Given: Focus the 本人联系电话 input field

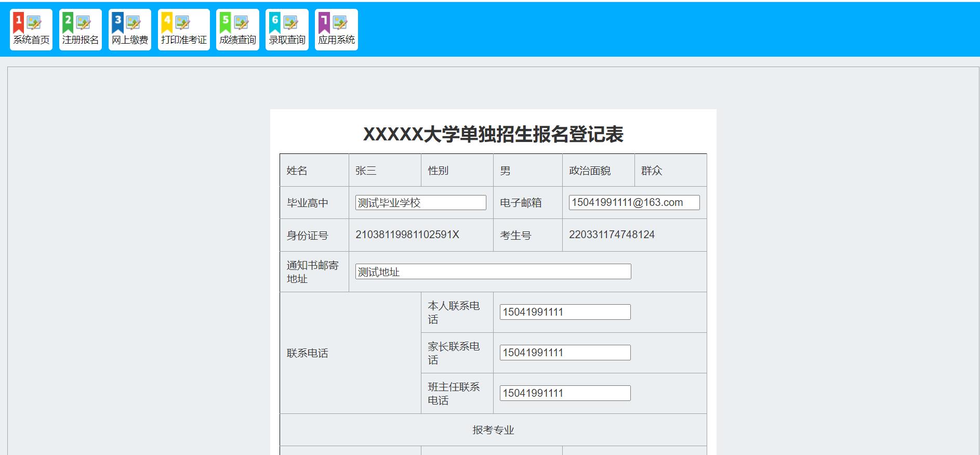Looking at the screenshot, I should 565,312.
